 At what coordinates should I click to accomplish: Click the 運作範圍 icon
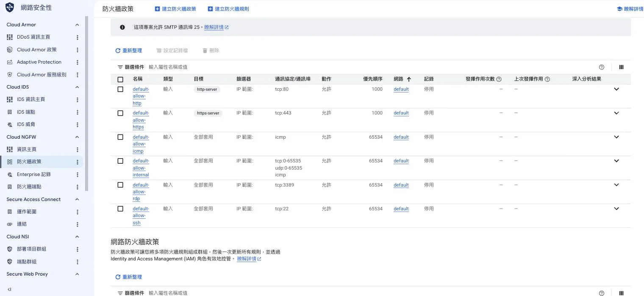[x=10, y=212]
